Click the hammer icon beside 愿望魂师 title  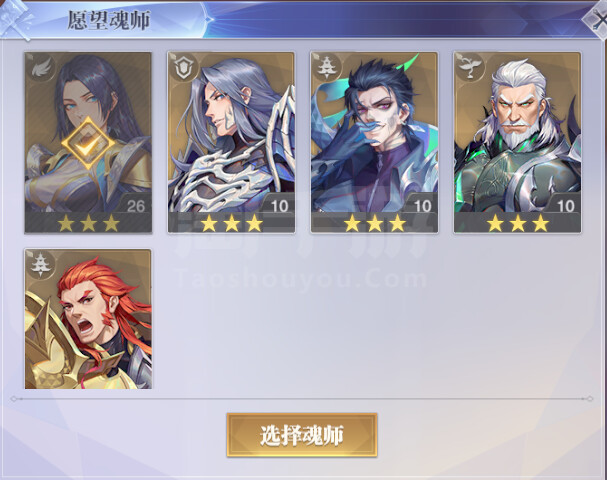pos(15,20)
